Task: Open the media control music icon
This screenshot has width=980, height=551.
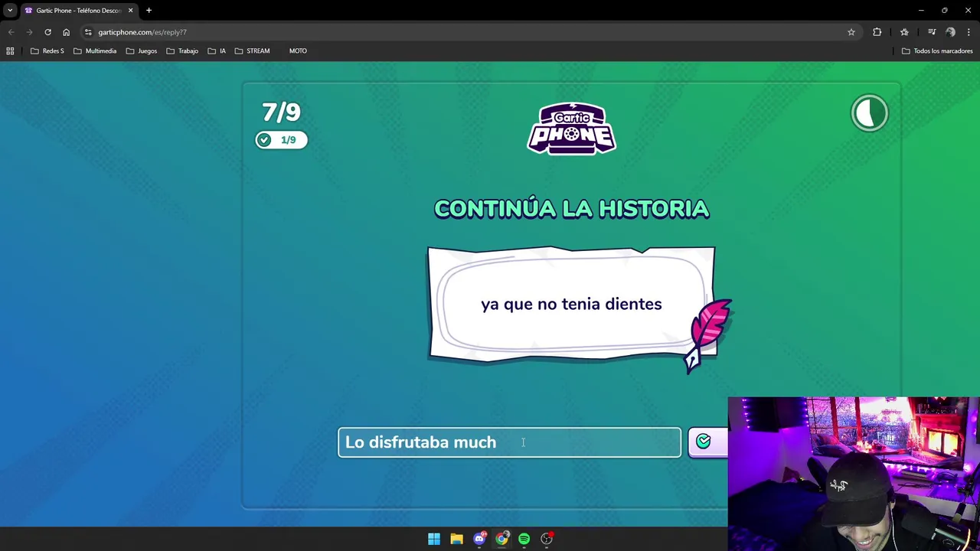Action: pos(932,32)
